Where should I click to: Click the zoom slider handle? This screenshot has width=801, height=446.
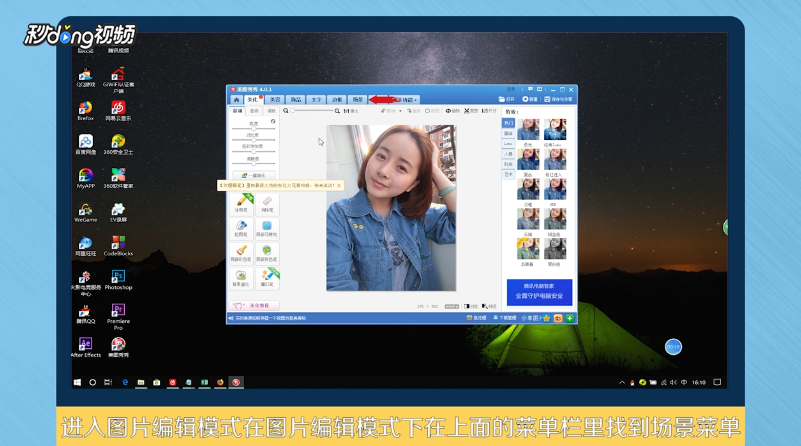[x=293, y=110]
